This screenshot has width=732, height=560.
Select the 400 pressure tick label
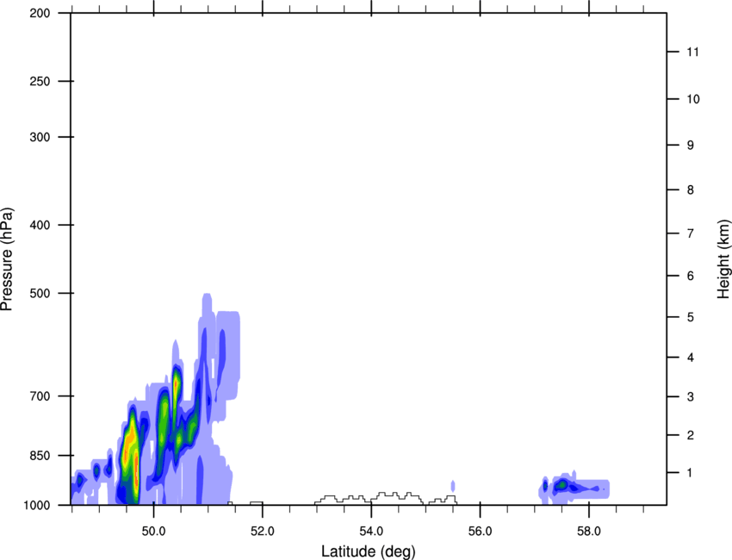pos(40,225)
